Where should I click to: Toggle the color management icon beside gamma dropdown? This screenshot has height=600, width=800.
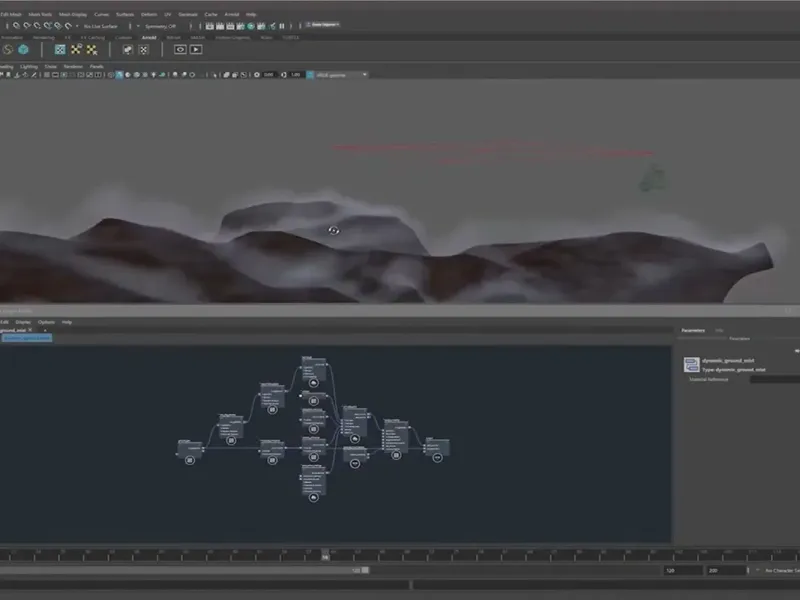tap(310, 75)
